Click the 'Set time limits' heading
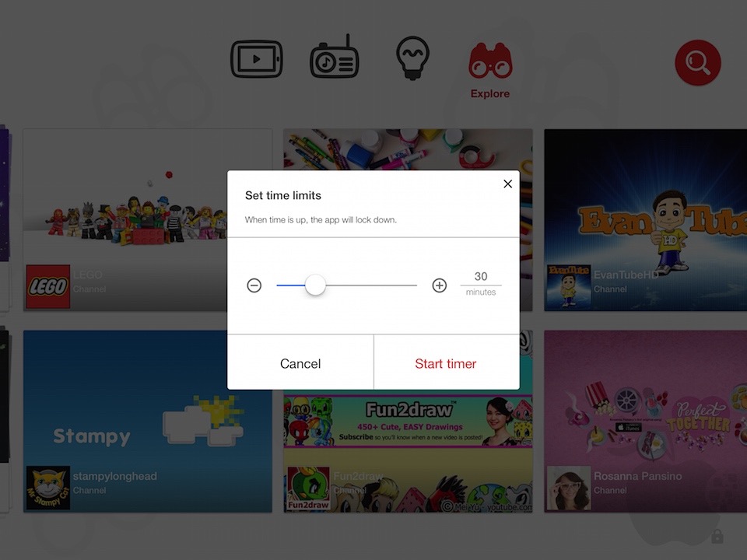The width and height of the screenshot is (747, 560). (283, 195)
